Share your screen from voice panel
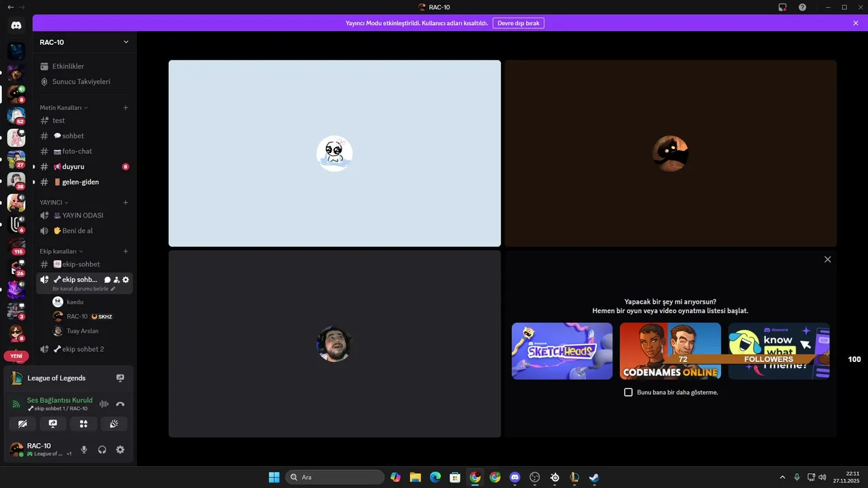The height and width of the screenshot is (488, 868). 53,424
